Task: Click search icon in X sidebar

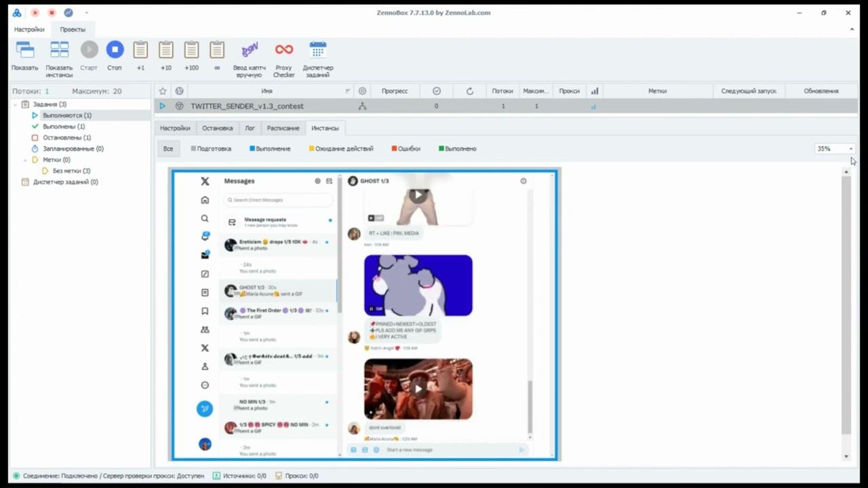Action: point(205,218)
